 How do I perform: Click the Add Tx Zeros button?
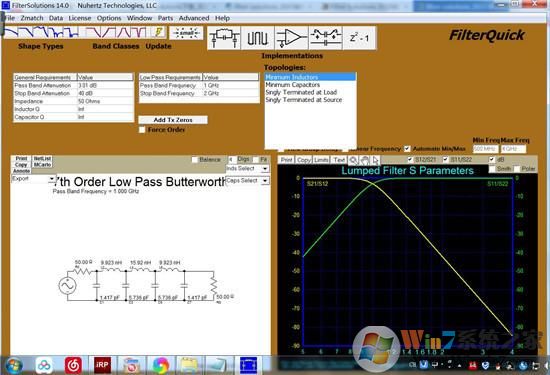(x=173, y=120)
